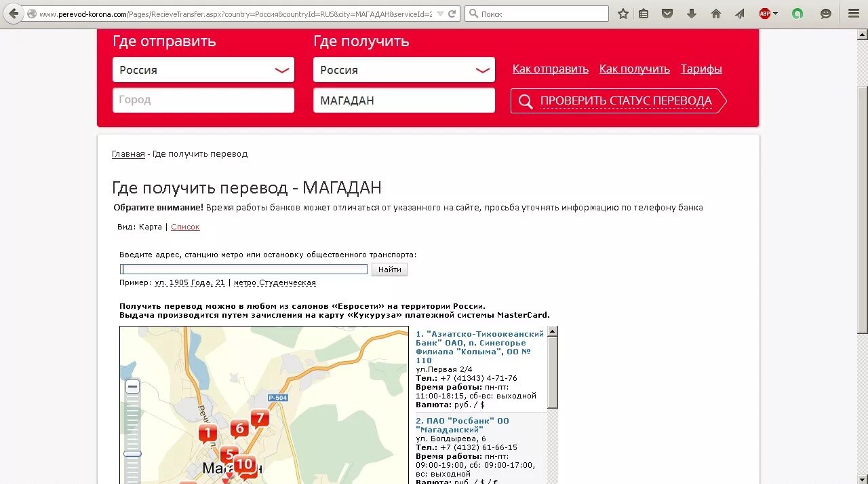868x484 pixels.
Task: Click the recipient city field "МАГАДАН"
Action: 404,100
